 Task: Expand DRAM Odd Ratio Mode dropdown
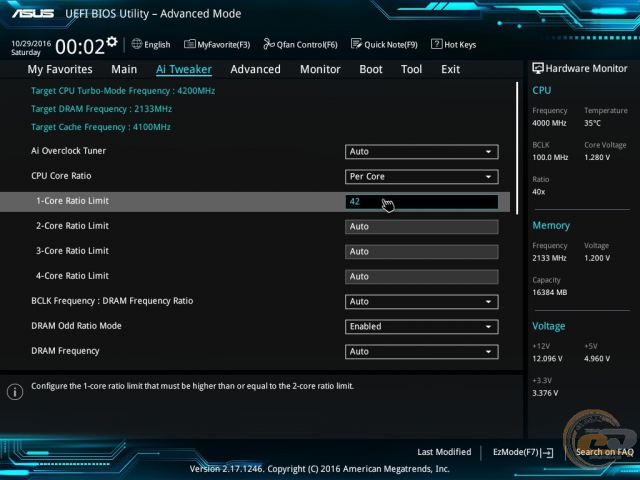coord(422,327)
